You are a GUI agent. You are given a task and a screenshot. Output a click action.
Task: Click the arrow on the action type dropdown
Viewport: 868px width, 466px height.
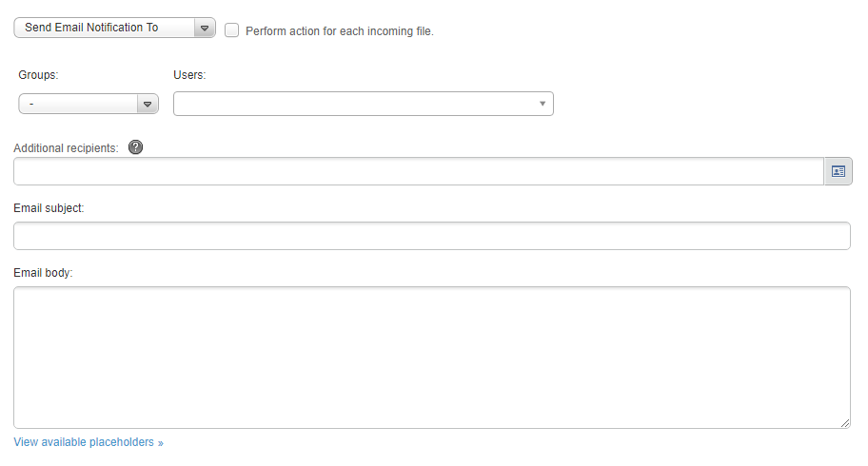[205, 28]
